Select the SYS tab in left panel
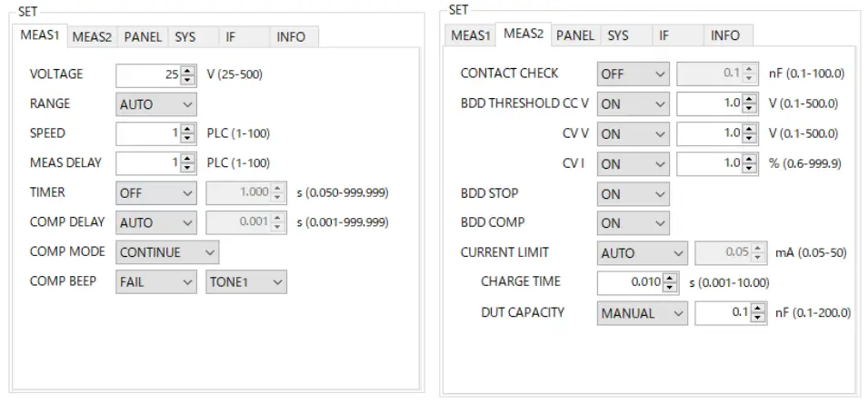Viewport: 868px width, 404px height. [x=185, y=37]
